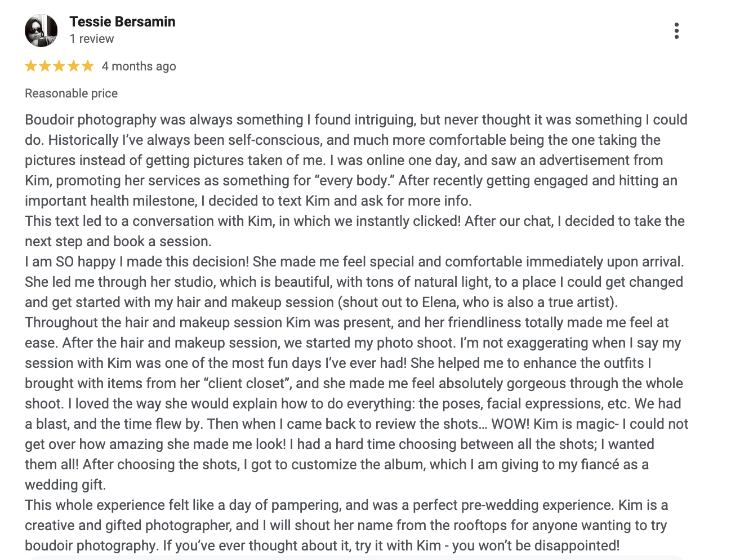Click "you won't be disappointed!" closing text
Image resolution: width=731 pixels, height=560 pixels.
(x=536, y=546)
